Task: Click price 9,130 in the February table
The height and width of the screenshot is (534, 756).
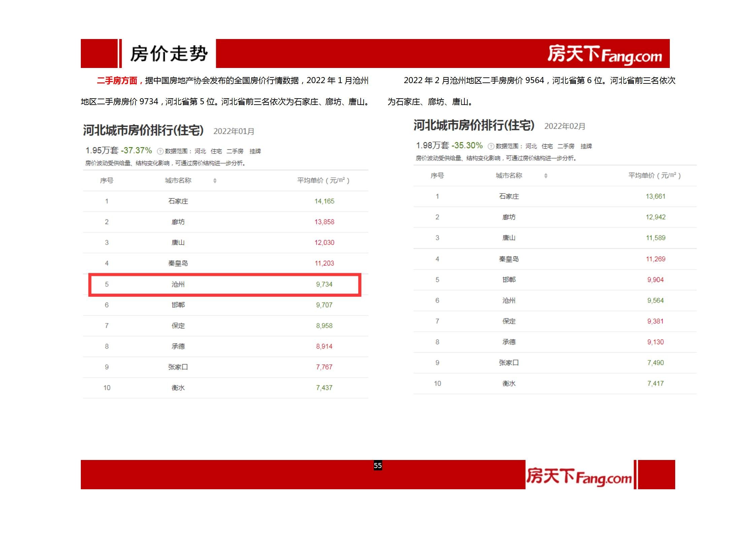Action: [655, 342]
